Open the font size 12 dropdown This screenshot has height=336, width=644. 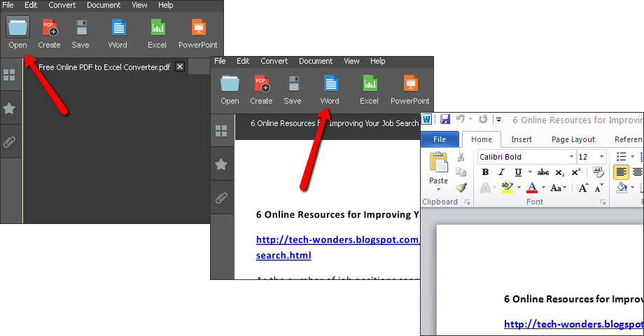coord(601,157)
